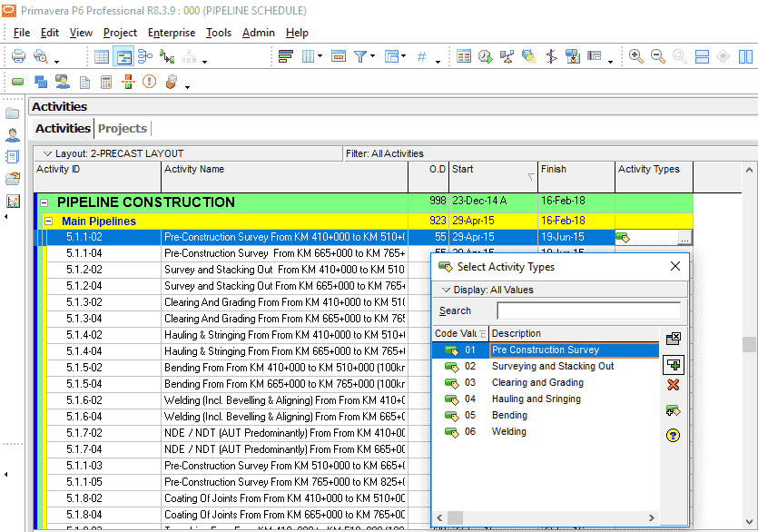
Task: Select code 03 Clearing and Grading
Action: tap(546, 383)
